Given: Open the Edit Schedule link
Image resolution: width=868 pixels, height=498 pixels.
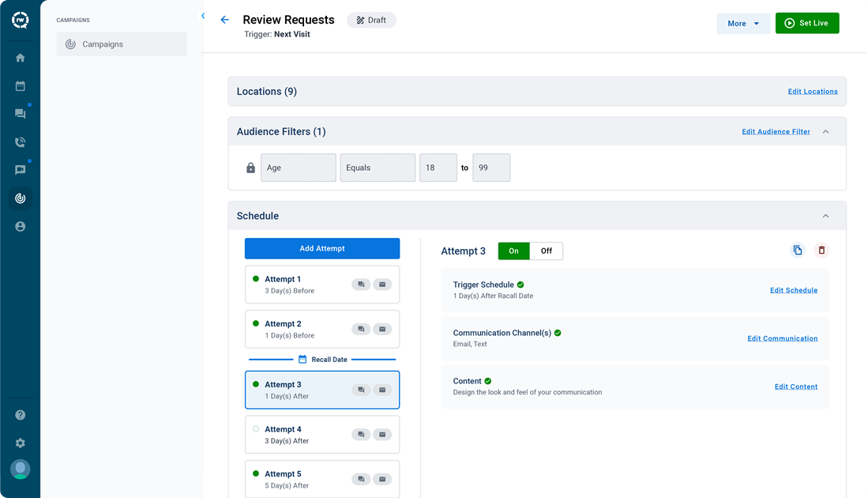Looking at the screenshot, I should pos(793,290).
